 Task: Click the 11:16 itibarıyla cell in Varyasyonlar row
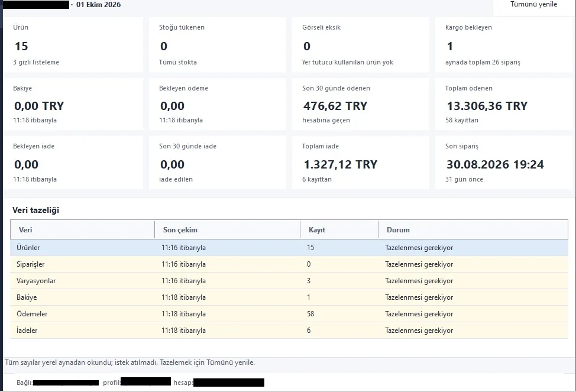[184, 281]
